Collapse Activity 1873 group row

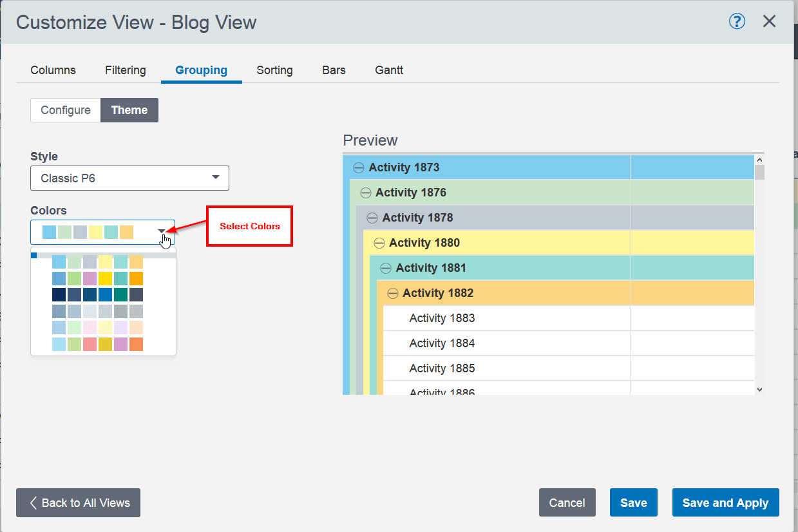pyautogui.click(x=359, y=168)
